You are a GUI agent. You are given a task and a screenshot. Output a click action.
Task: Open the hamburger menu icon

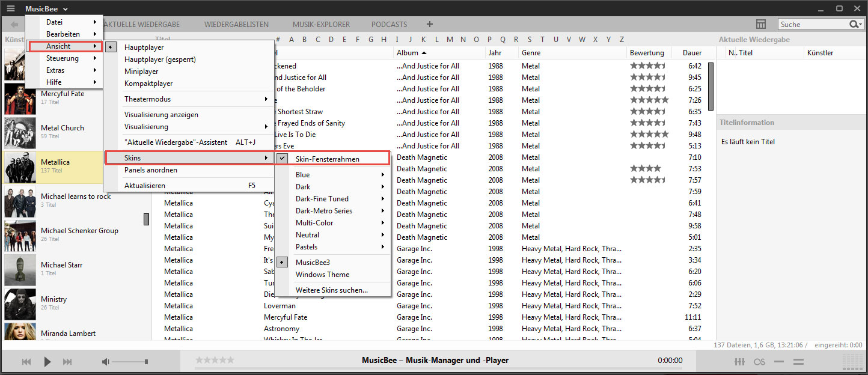tap(11, 8)
